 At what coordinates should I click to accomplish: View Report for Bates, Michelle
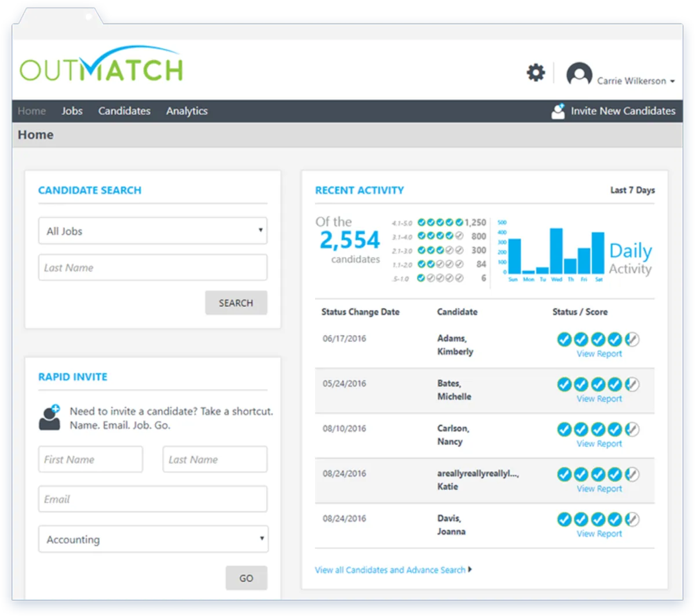[599, 399]
